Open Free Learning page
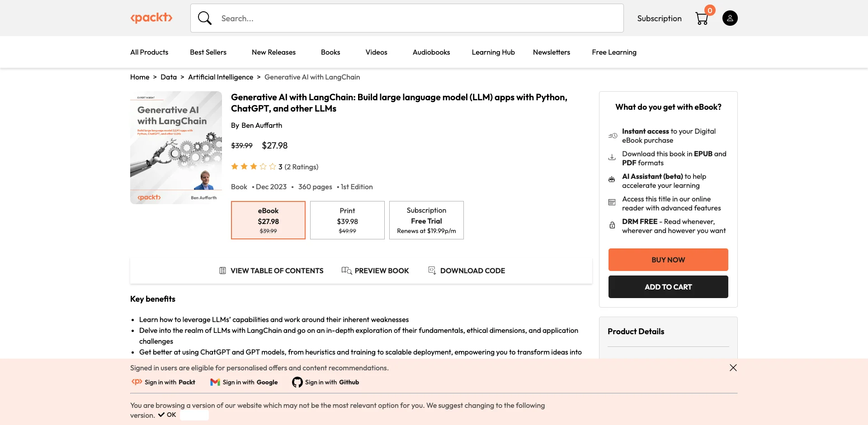Viewport: 868px width, 425px height. [614, 52]
